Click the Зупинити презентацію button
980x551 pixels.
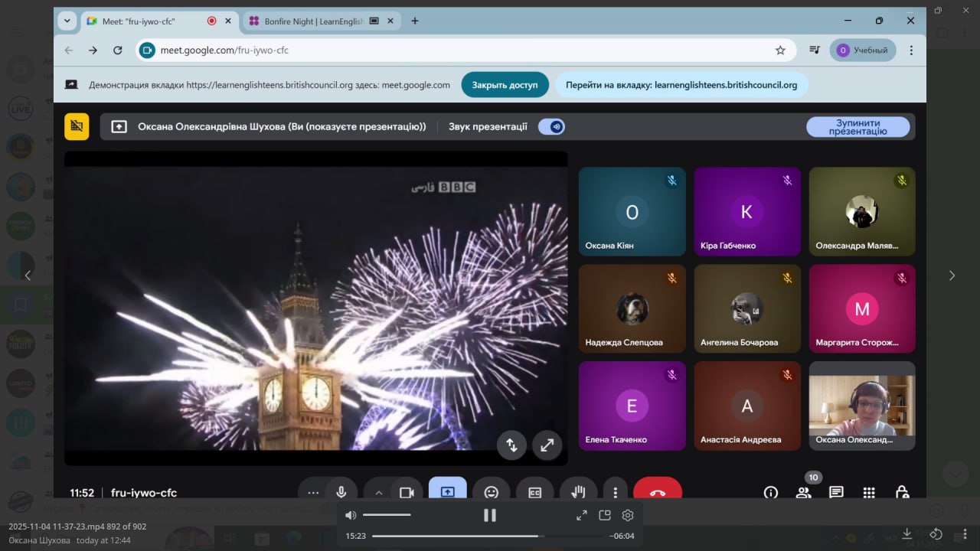[857, 127]
